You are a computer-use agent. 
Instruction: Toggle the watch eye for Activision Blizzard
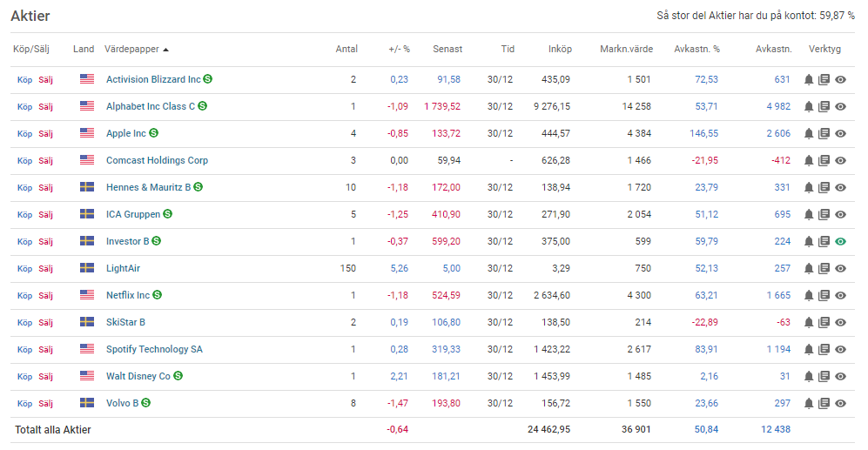point(840,80)
